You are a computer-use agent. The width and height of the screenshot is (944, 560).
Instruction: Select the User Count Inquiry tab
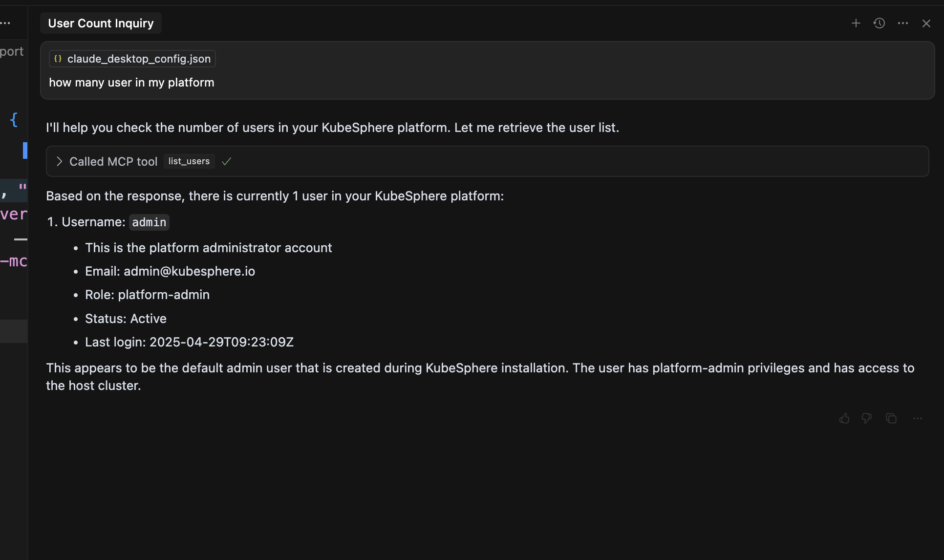(101, 23)
